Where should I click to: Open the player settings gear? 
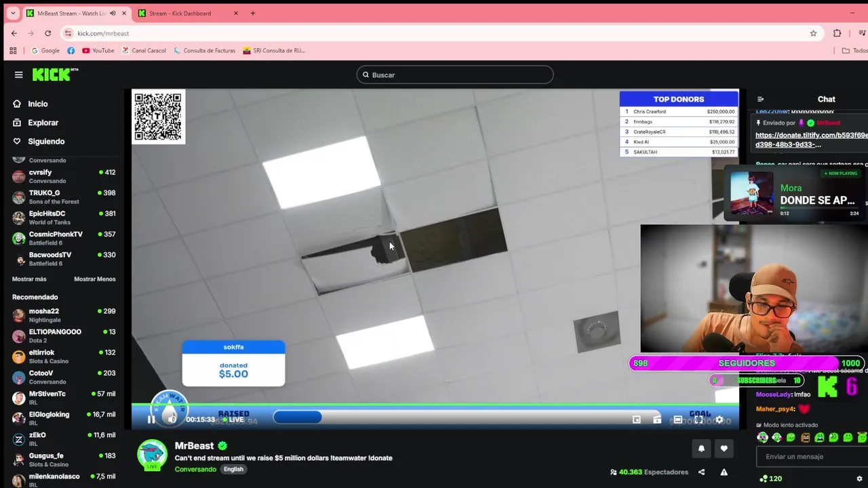pos(719,420)
